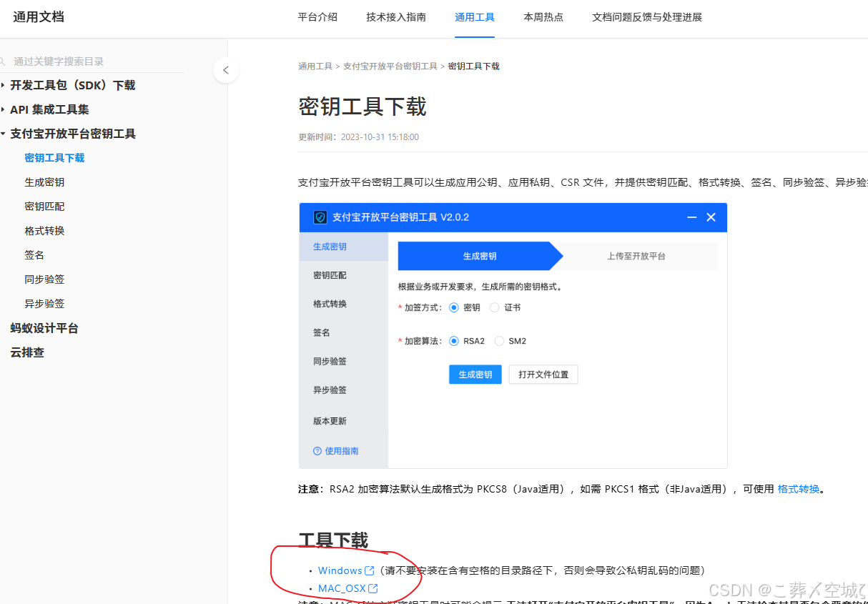Switch to the 通用工具 tab
This screenshot has width=868, height=604.
(x=475, y=17)
